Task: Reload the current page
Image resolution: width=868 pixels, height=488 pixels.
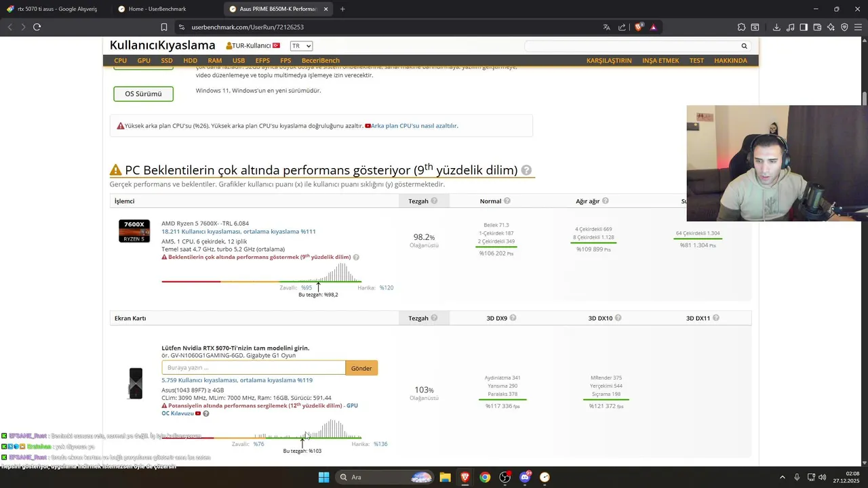Action: pos(37,27)
